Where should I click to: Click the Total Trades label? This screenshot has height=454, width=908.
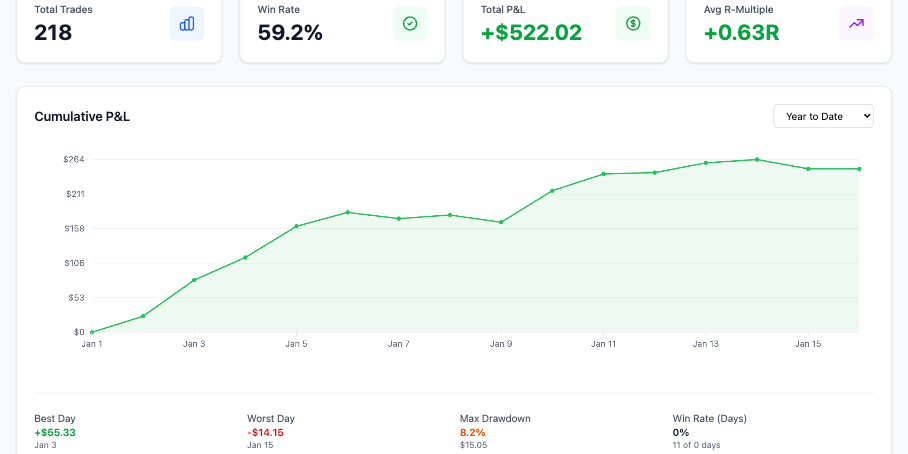(x=63, y=9)
